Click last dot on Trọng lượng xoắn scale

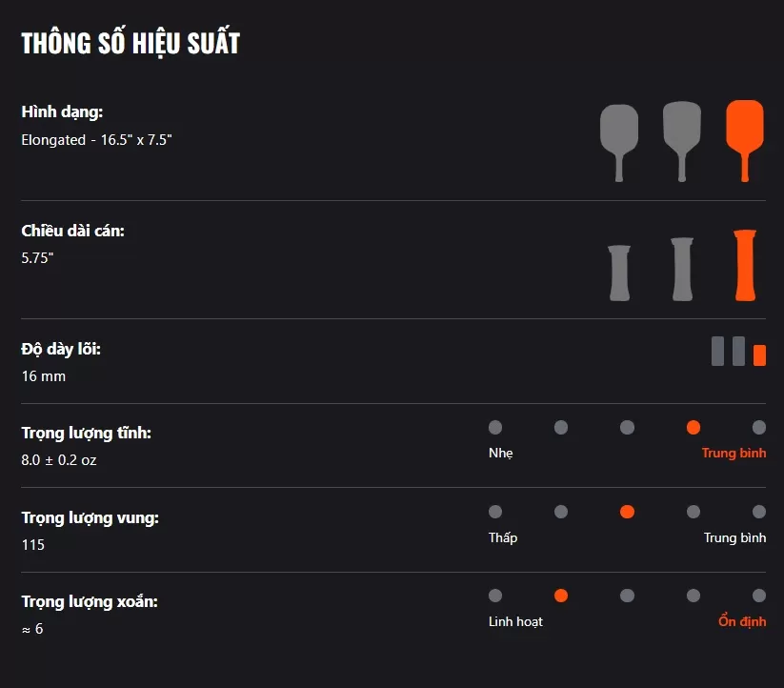coord(759,596)
